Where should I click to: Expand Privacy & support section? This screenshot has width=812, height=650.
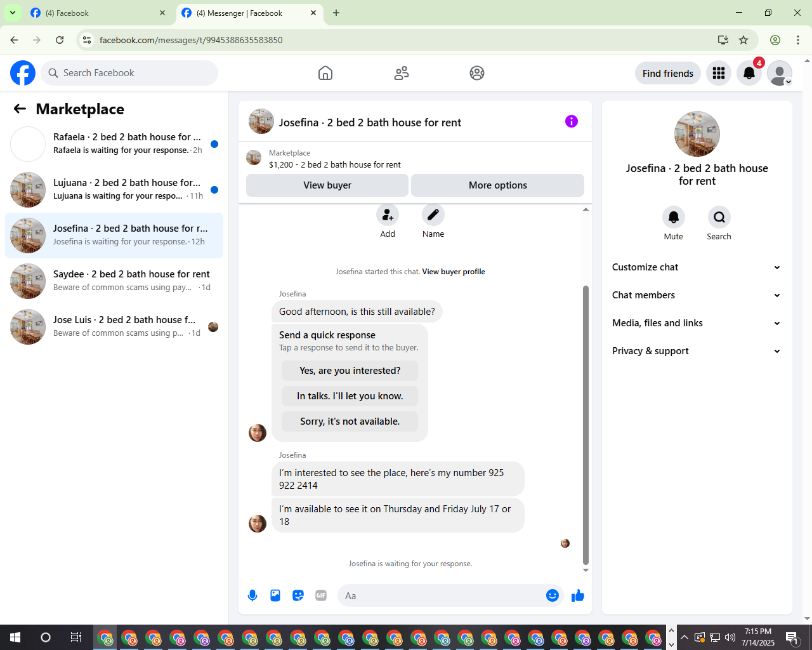[x=697, y=351]
